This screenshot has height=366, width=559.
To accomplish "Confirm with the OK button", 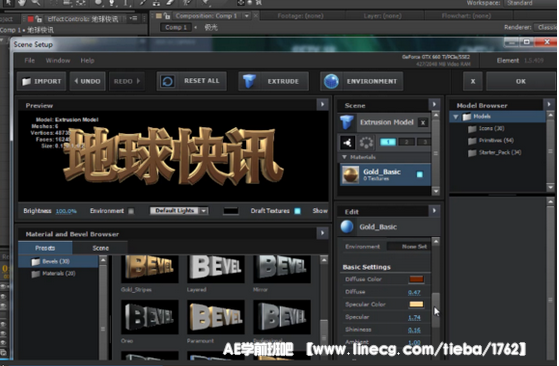I will point(520,81).
